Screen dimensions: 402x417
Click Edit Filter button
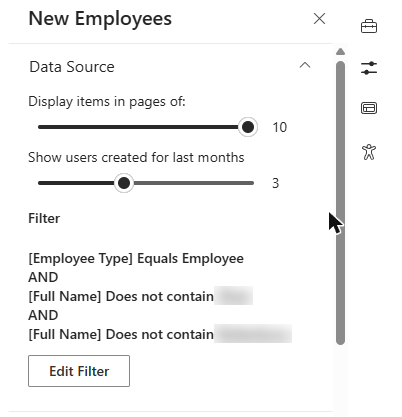pos(79,371)
